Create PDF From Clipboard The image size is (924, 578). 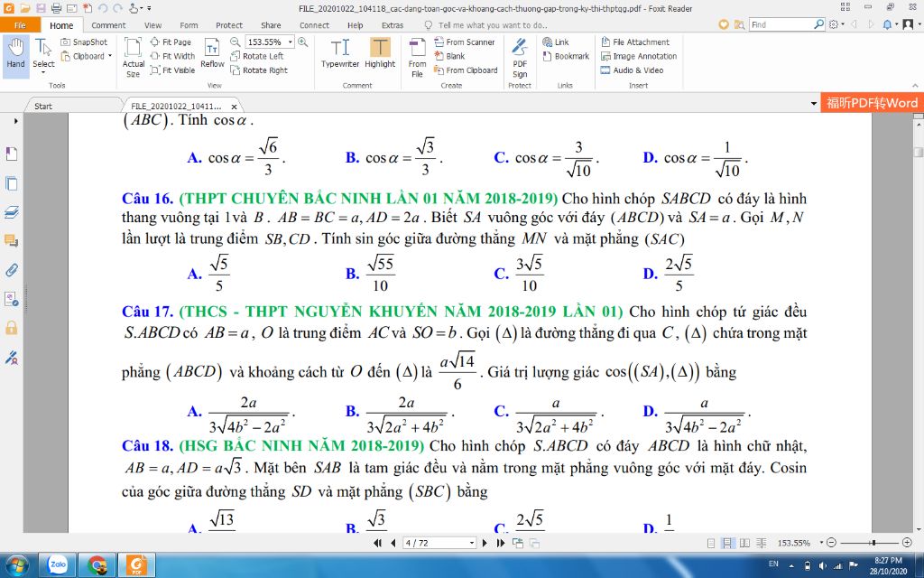[466, 70]
